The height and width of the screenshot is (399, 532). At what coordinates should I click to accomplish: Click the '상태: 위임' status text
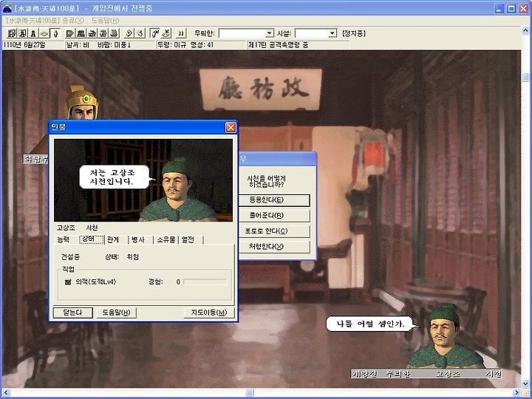[122, 257]
